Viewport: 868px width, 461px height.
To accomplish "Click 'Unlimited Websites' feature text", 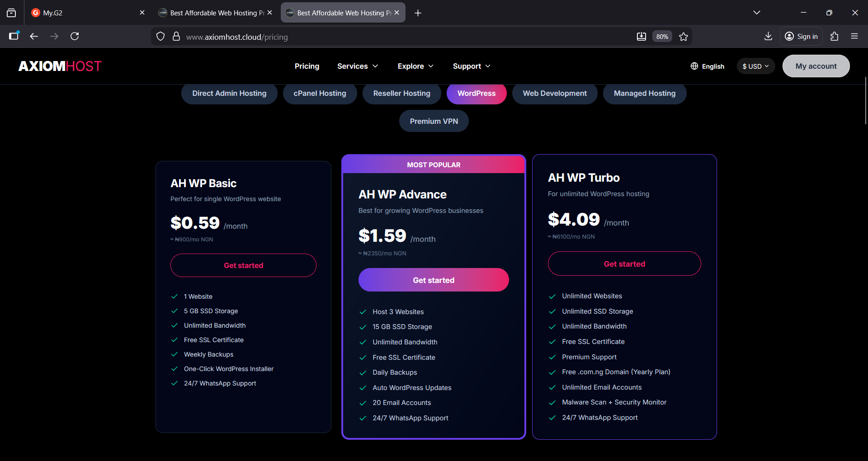I will (x=592, y=296).
